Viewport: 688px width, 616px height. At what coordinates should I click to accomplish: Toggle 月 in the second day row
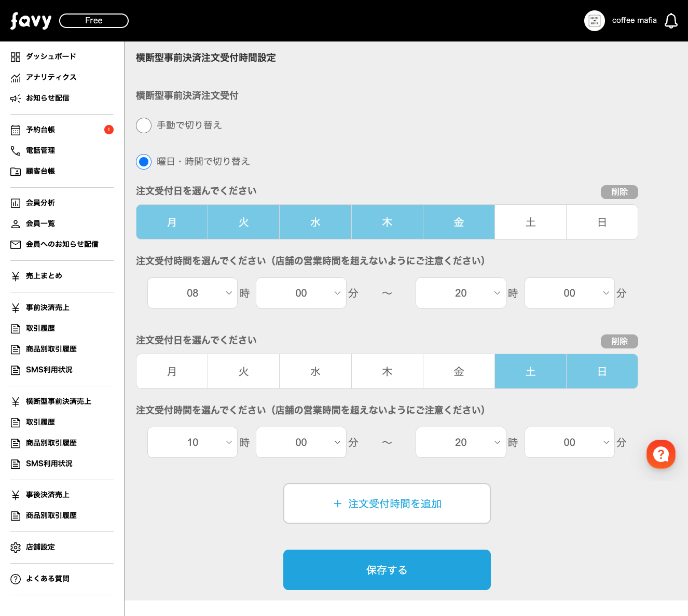(172, 371)
